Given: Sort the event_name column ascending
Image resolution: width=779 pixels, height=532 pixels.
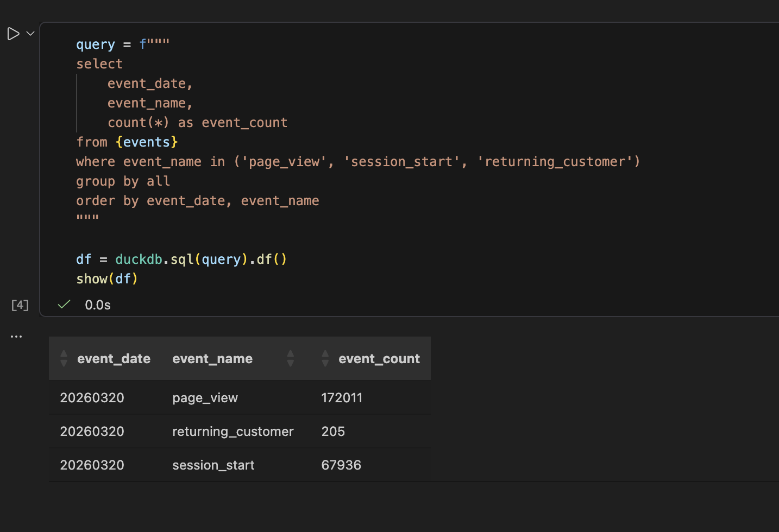Looking at the screenshot, I should coord(291,354).
